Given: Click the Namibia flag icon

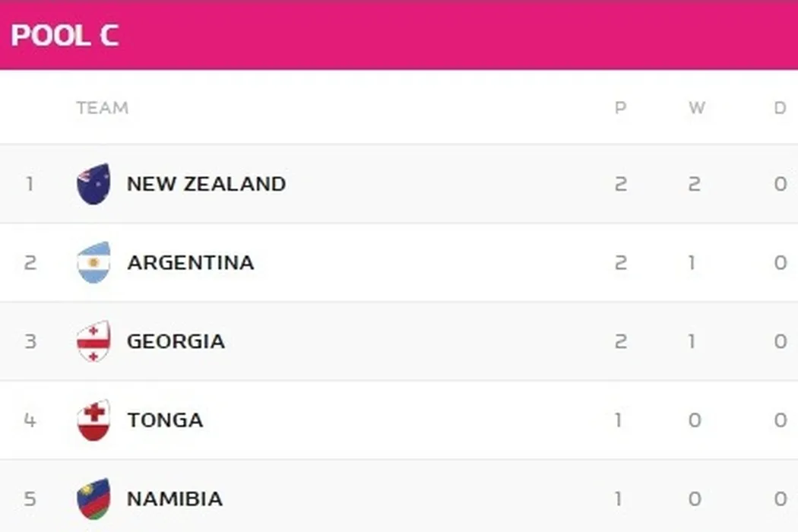Looking at the screenshot, I should [x=93, y=499].
